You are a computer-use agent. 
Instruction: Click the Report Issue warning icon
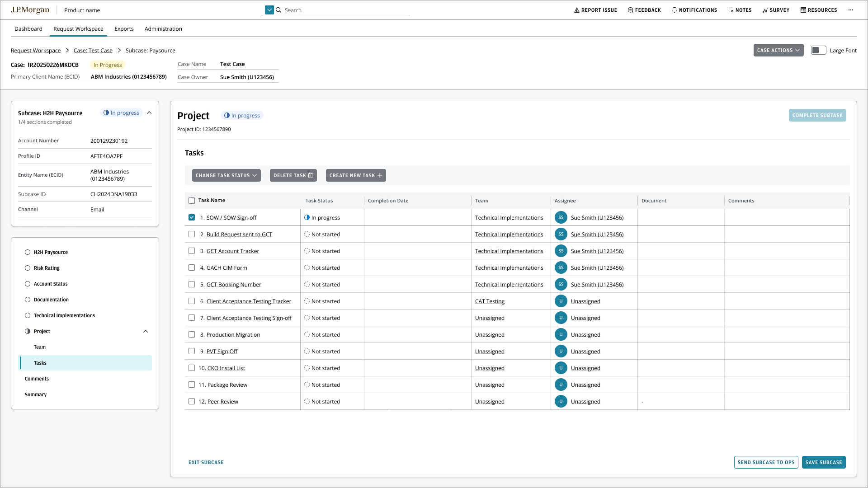[576, 10]
